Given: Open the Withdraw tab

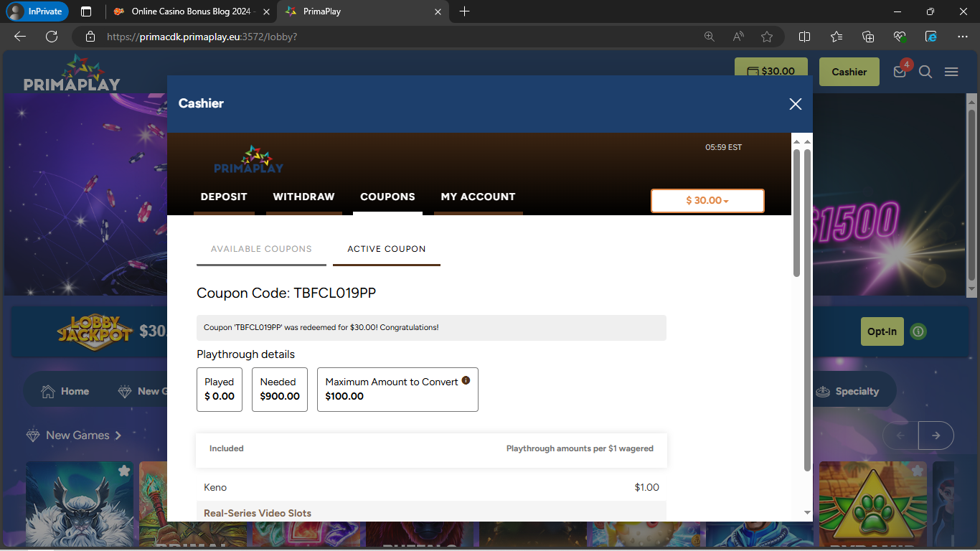Looking at the screenshot, I should (303, 197).
